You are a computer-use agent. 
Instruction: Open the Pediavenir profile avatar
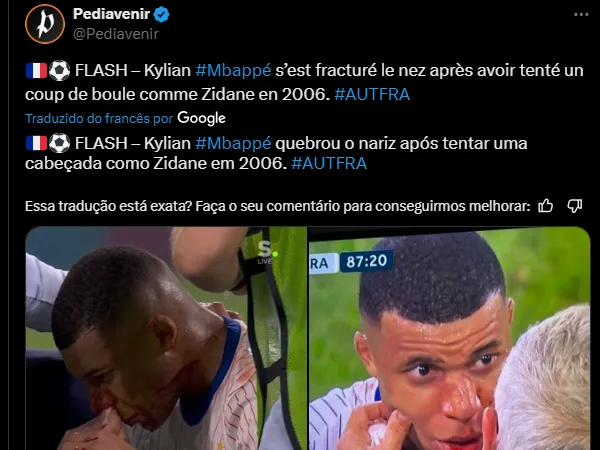(45, 24)
